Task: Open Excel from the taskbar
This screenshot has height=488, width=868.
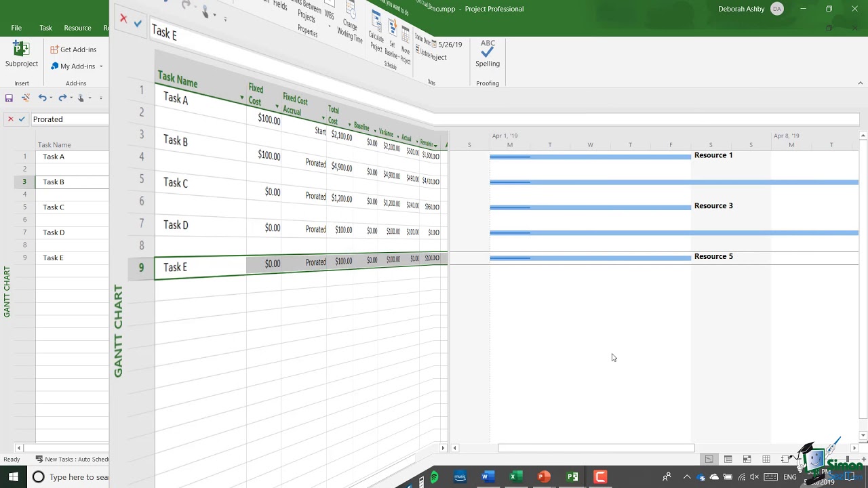Action: tap(515, 477)
